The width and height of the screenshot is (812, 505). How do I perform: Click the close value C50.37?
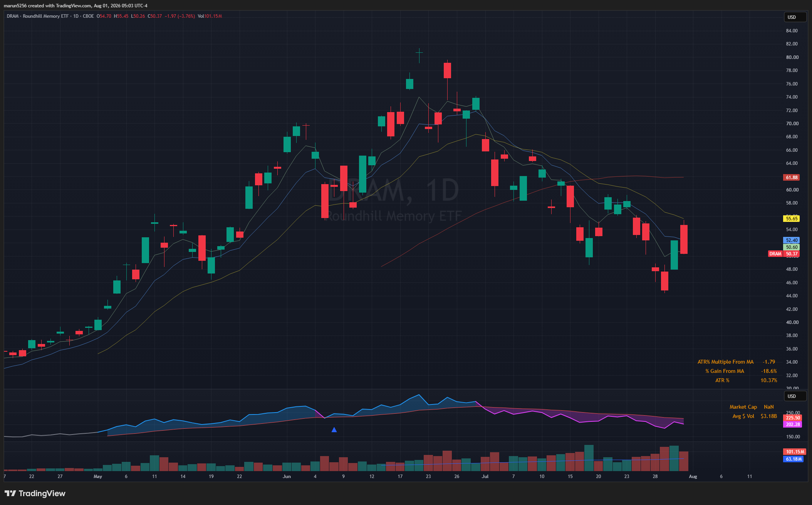click(155, 16)
